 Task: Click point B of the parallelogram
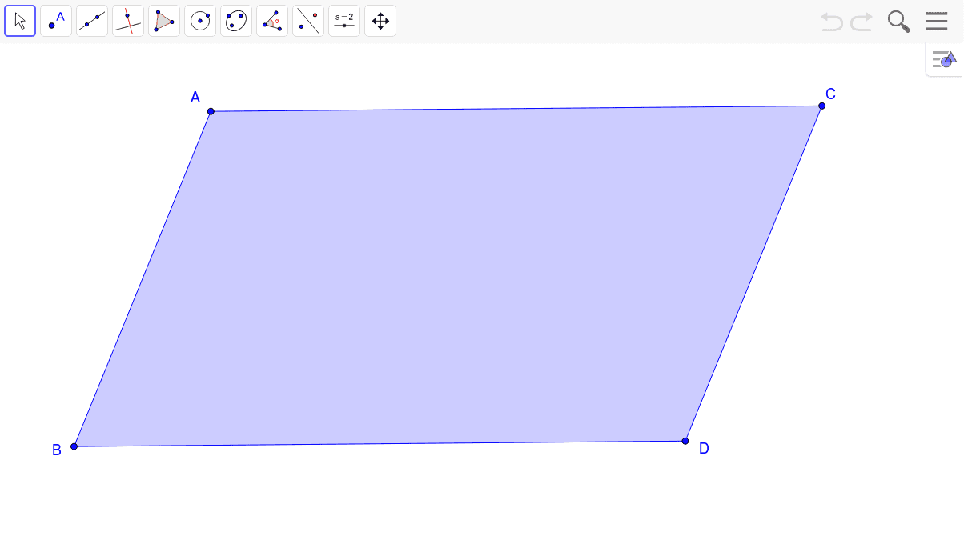(74, 446)
